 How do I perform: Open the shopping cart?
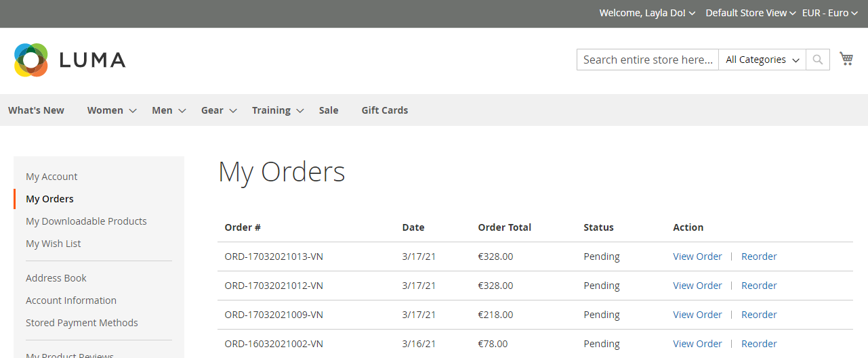click(x=846, y=59)
